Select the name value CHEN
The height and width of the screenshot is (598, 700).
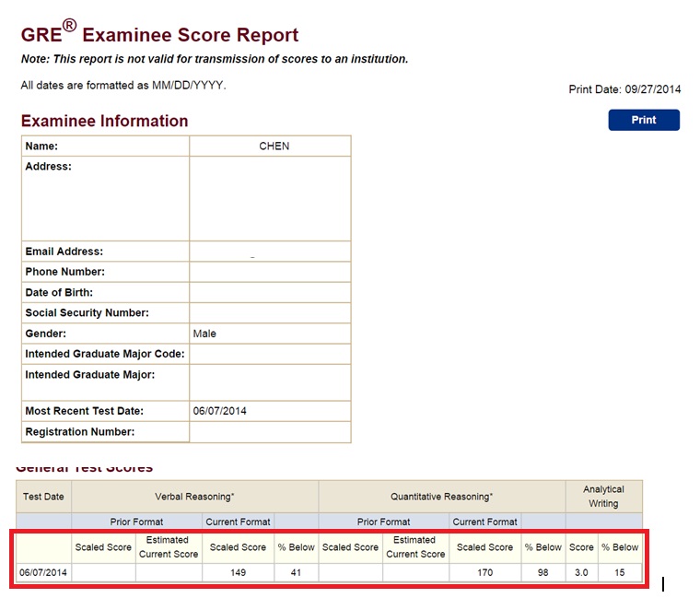(274, 146)
